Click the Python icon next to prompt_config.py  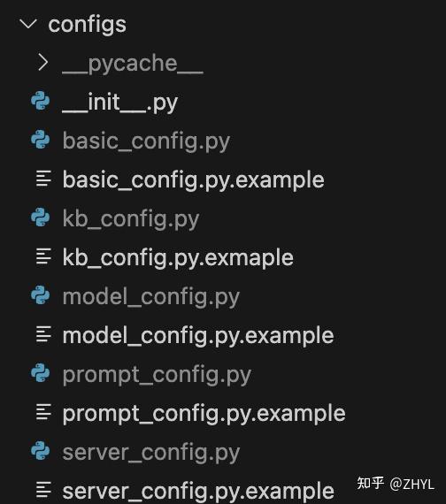[41, 373]
